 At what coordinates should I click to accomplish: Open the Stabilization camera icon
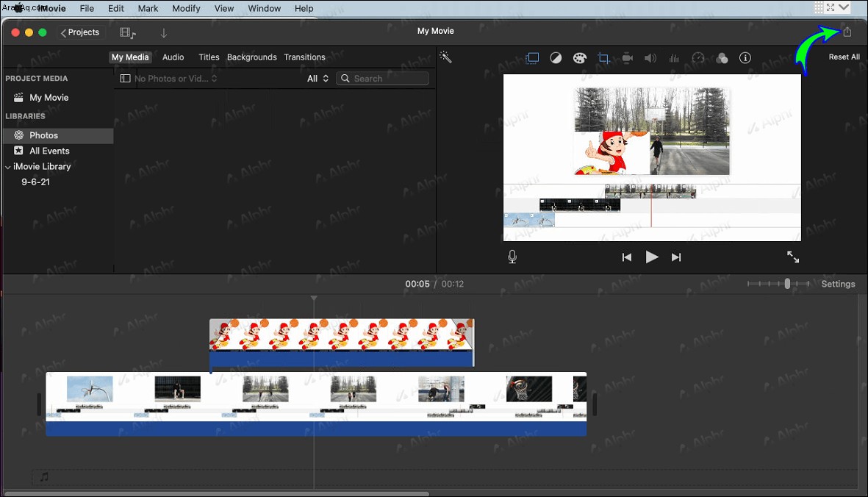pyautogui.click(x=627, y=58)
